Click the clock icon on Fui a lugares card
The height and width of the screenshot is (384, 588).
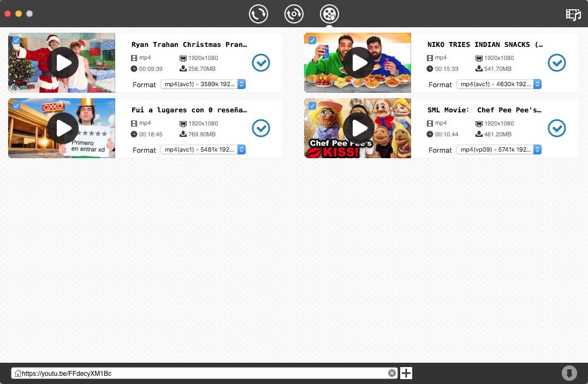click(134, 134)
